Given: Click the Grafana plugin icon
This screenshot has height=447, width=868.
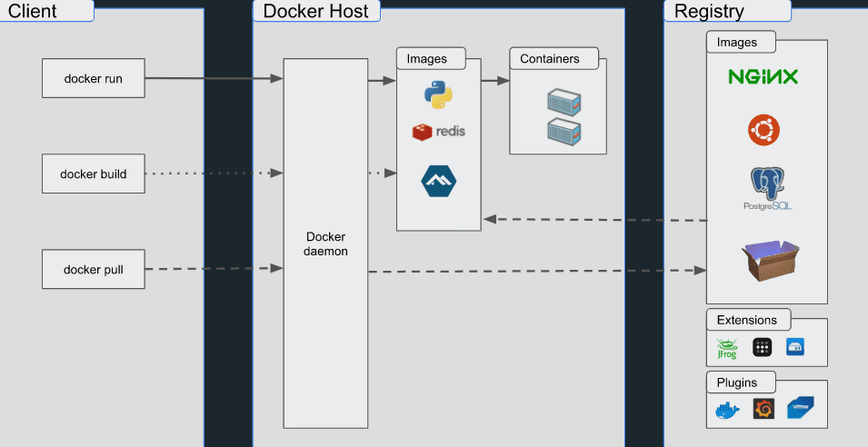Looking at the screenshot, I should click(x=763, y=409).
